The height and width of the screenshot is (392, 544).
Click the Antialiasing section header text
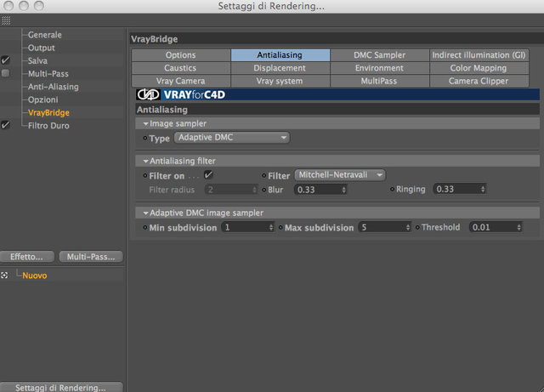point(162,110)
